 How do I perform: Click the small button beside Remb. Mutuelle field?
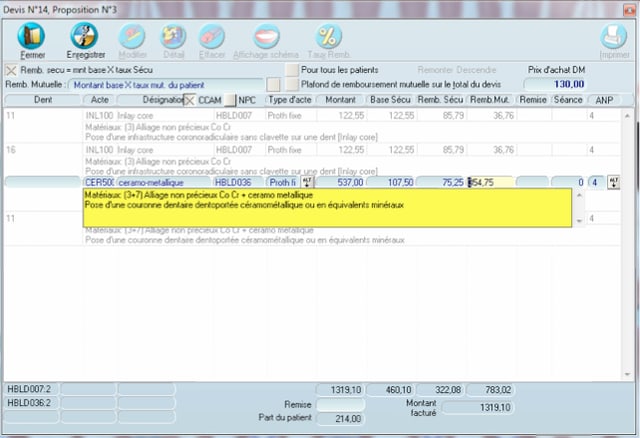click(273, 85)
